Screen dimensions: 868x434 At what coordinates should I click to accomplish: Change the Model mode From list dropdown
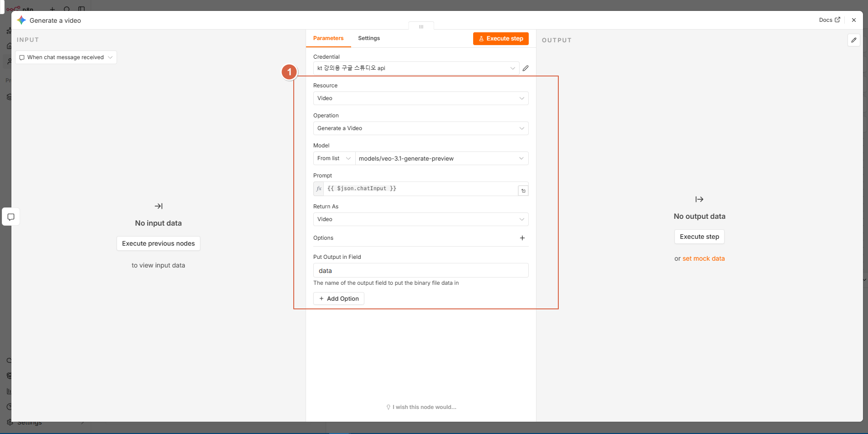334,158
